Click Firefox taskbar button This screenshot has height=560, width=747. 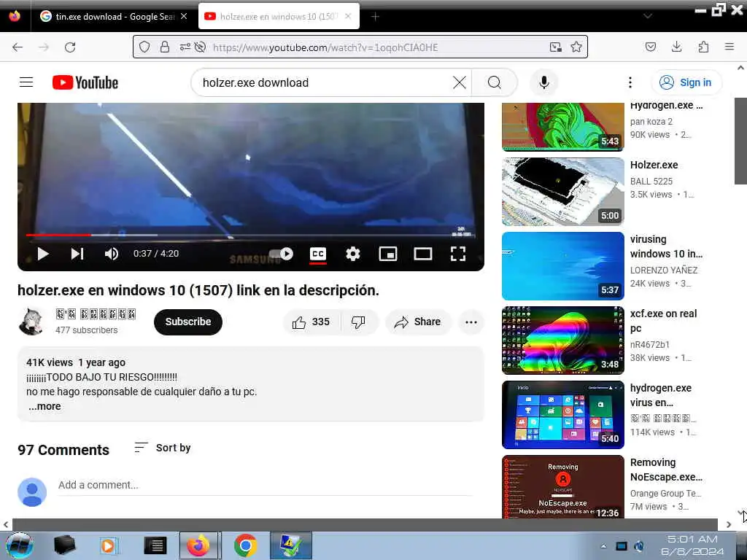pos(198,545)
